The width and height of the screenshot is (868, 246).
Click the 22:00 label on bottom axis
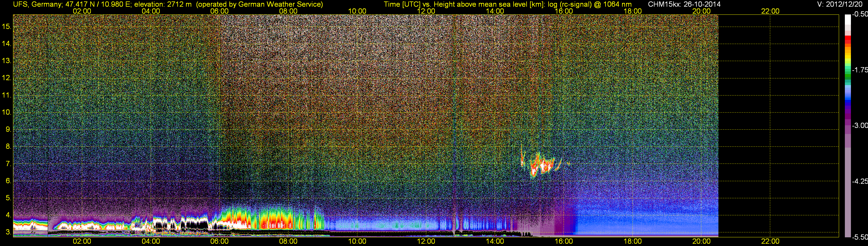[770, 241]
